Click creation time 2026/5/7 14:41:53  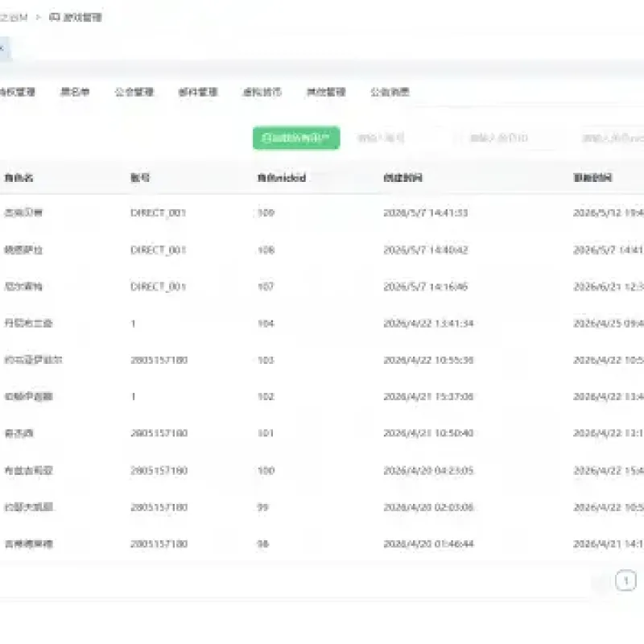(426, 213)
